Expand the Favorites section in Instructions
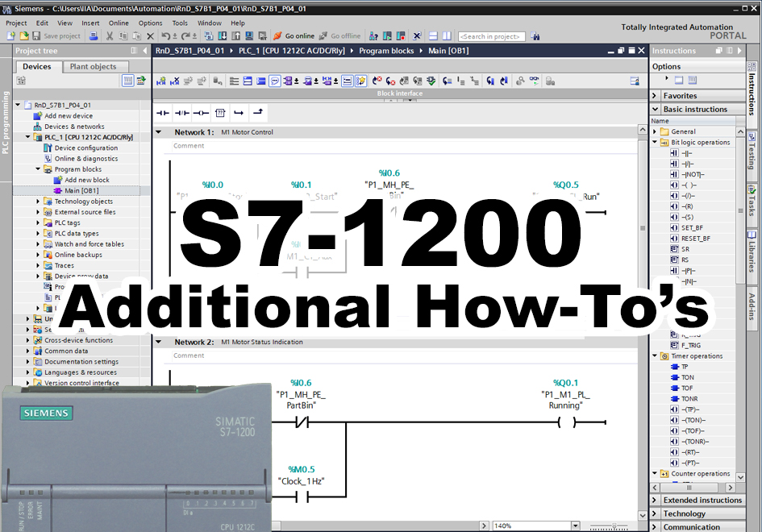This screenshot has height=532, width=762. click(655, 96)
